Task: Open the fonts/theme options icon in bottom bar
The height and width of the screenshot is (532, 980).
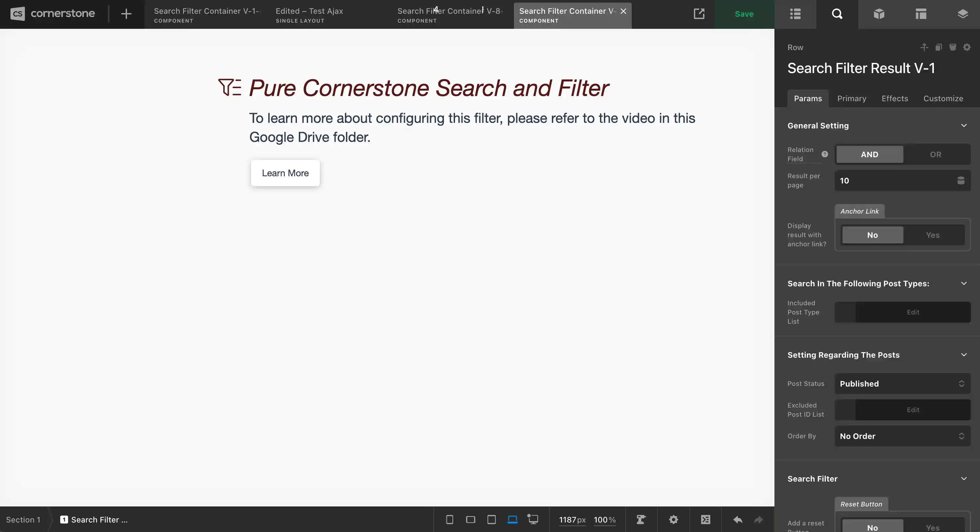Action: (x=641, y=520)
